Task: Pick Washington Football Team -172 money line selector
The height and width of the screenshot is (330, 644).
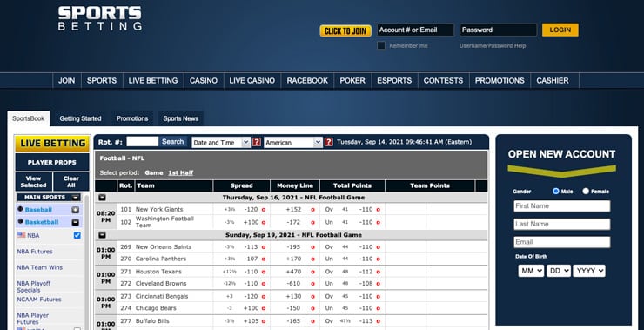Action: tap(312, 222)
